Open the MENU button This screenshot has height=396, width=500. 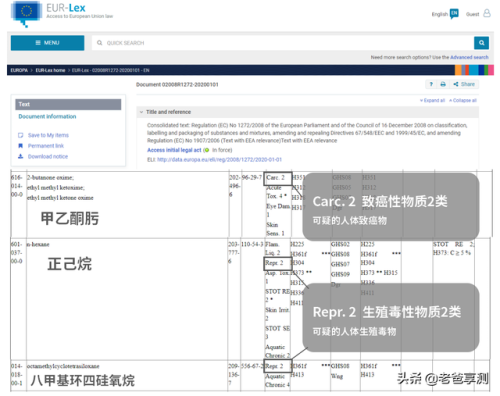[x=47, y=43]
